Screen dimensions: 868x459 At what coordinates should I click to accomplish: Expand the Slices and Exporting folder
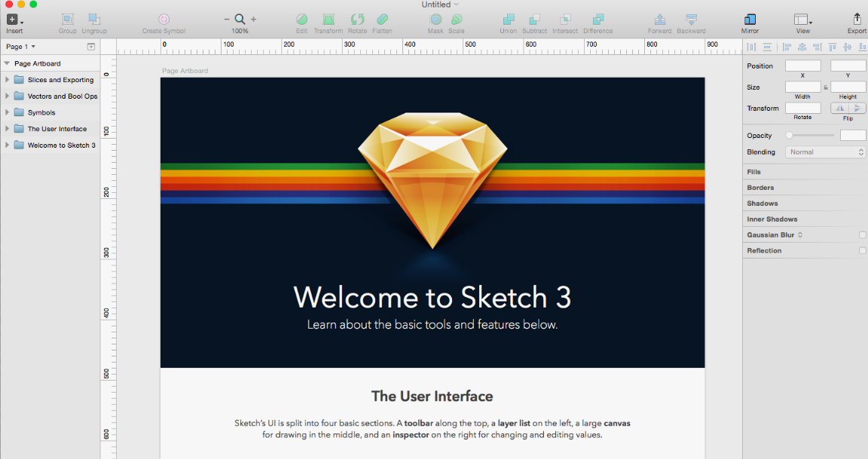[8, 80]
